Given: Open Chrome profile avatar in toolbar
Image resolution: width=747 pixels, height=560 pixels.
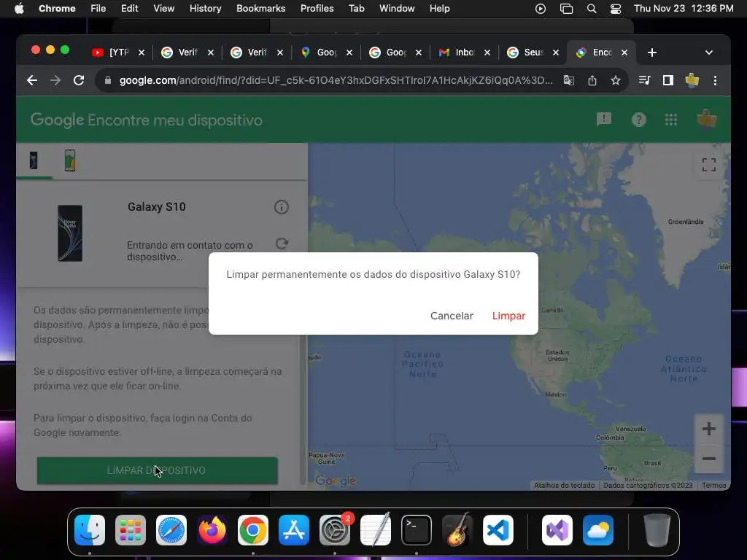Looking at the screenshot, I should coord(692,80).
